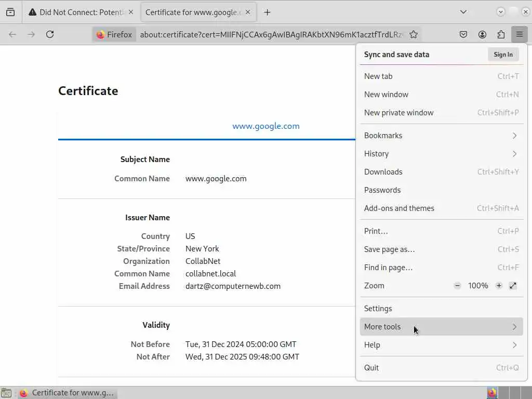This screenshot has height=399, width=532.
Task: Open Settings from the menu
Action: point(378,309)
